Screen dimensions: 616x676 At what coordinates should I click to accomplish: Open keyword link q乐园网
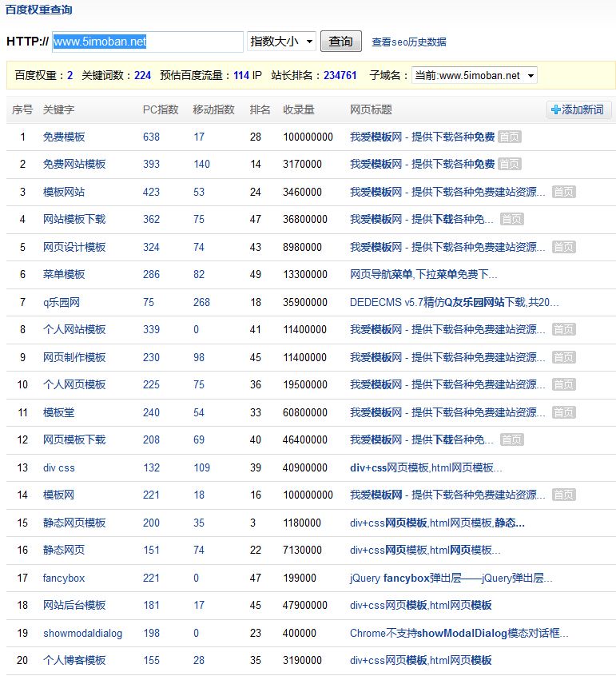pos(62,302)
